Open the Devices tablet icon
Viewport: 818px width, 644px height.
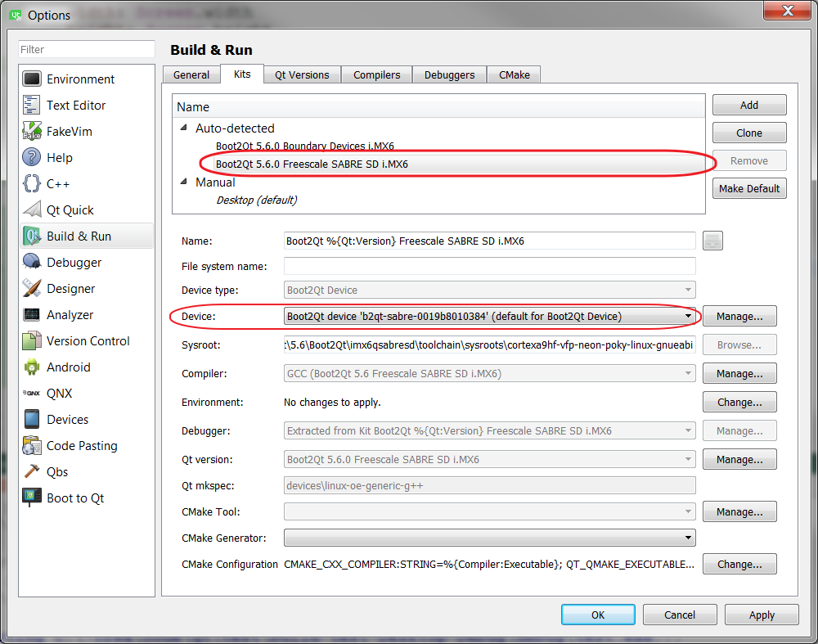[32, 419]
